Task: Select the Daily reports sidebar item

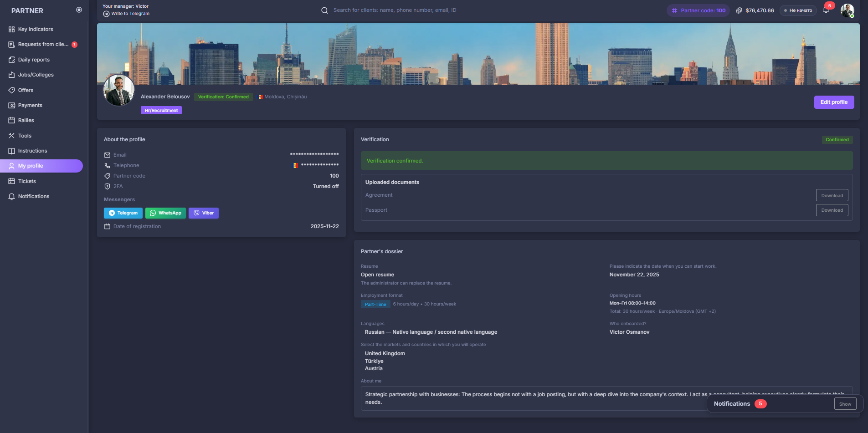Action: (x=33, y=59)
